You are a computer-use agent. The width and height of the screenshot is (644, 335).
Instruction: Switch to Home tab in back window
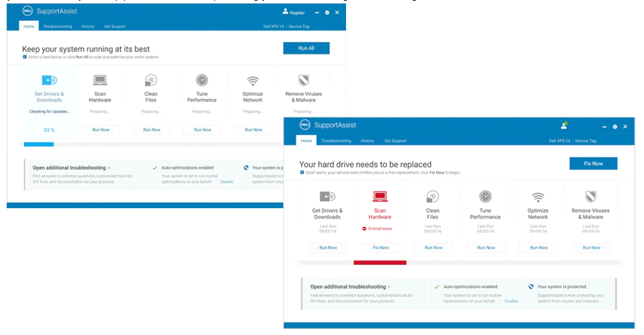tap(29, 26)
